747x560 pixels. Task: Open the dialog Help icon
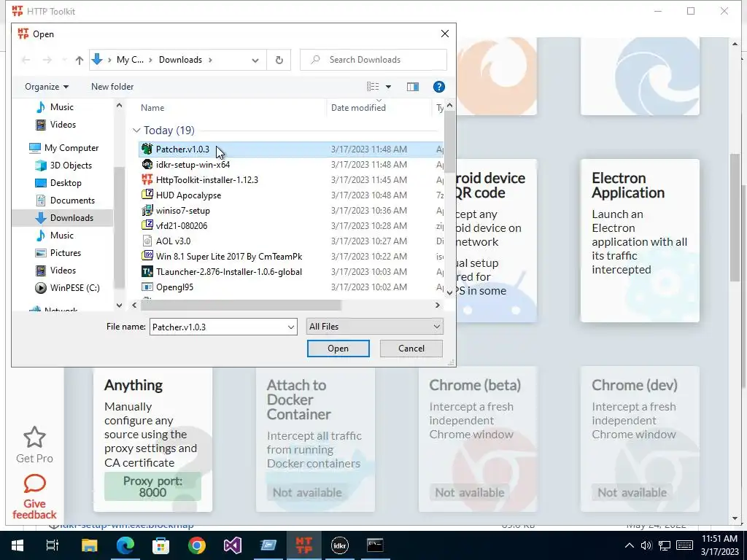pyautogui.click(x=438, y=87)
